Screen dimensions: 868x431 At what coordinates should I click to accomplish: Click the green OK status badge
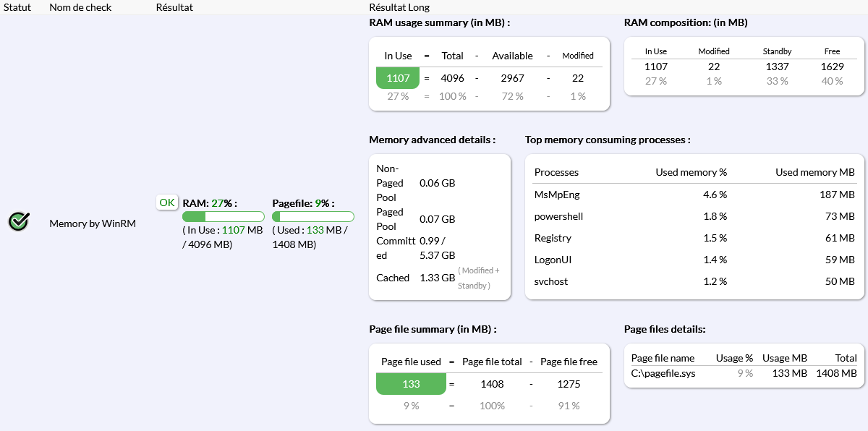(167, 202)
